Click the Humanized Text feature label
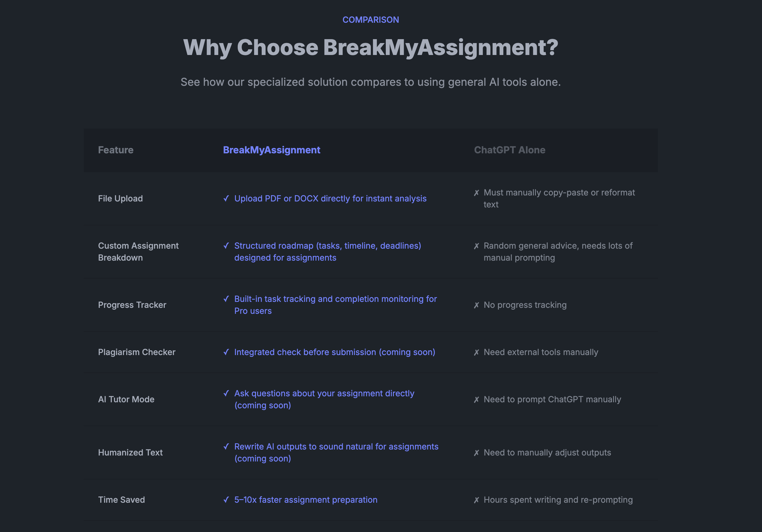The image size is (762, 532). 130,452
